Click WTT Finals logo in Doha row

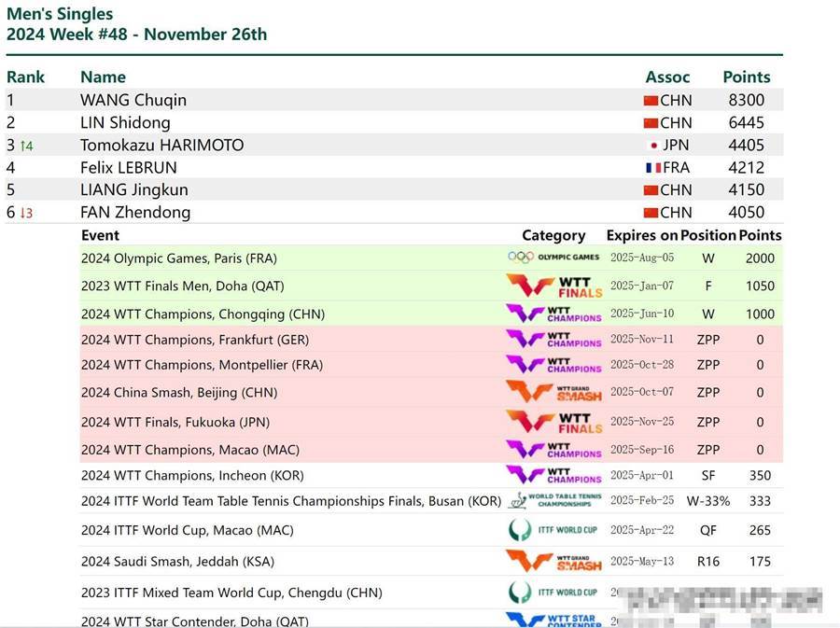pyautogui.click(x=554, y=286)
